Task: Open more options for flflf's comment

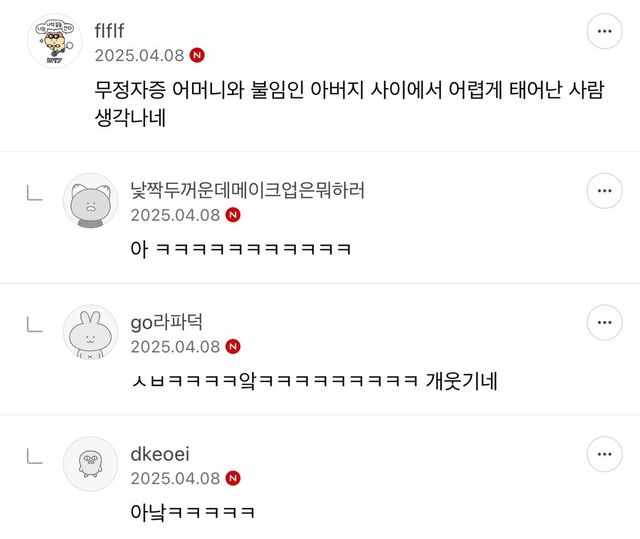Action: pos(604,32)
